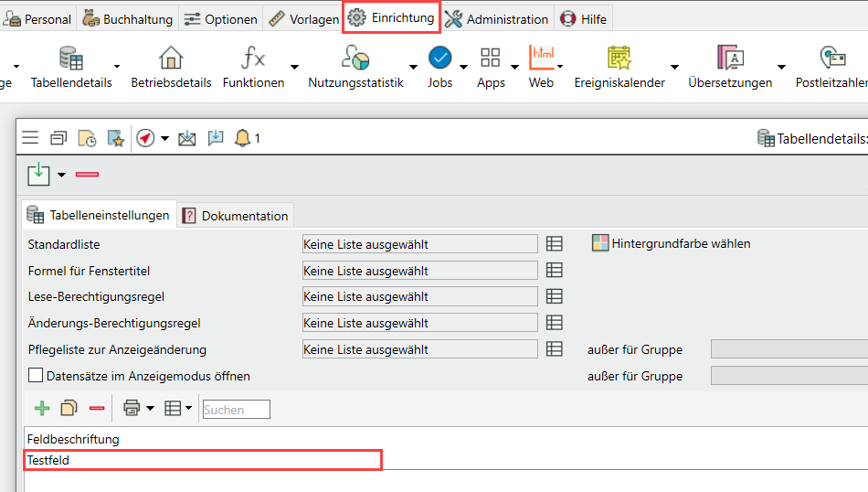Open dropdown arrow next to green save icon

62,175
